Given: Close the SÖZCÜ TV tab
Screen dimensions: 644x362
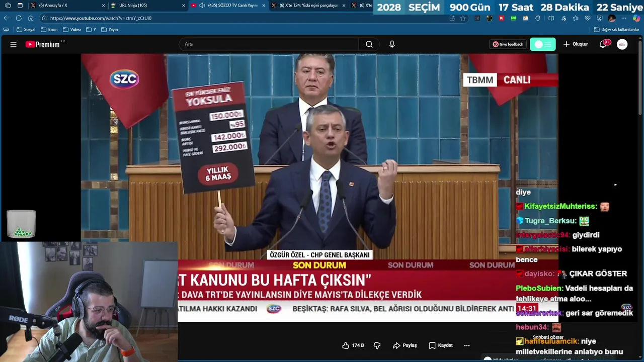Looking at the screenshot, I should coord(264,6).
